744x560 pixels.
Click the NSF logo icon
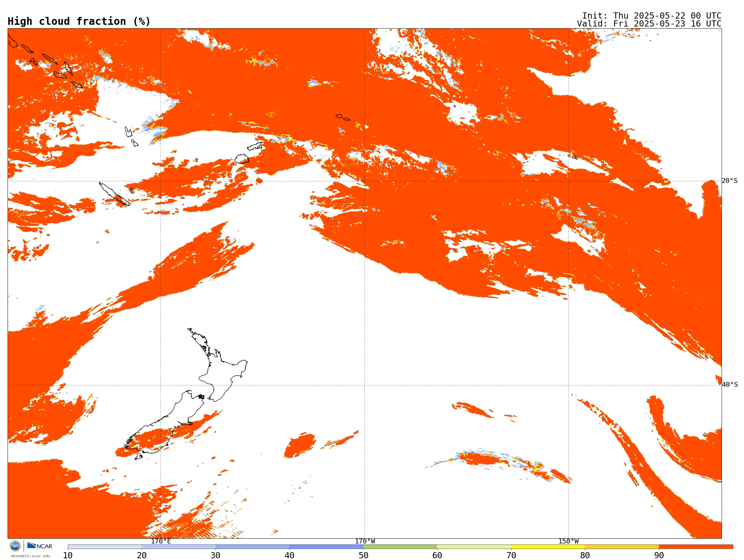click(x=15, y=546)
